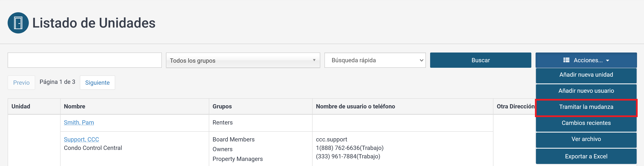The height and width of the screenshot is (166, 644).
Task: Click phone number 1(888) 762-6636(Trabajo)
Action: pos(349,148)
